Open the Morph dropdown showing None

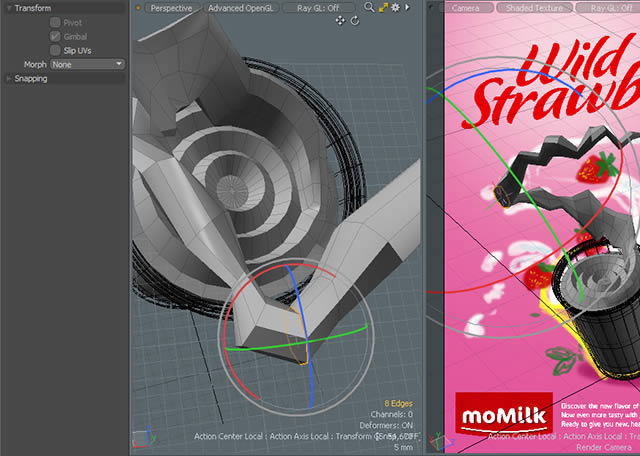(87, 64)
